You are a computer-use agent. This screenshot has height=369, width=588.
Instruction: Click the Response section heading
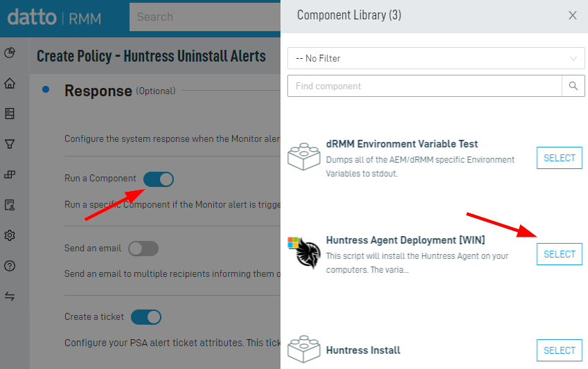[x=98, y=91]
